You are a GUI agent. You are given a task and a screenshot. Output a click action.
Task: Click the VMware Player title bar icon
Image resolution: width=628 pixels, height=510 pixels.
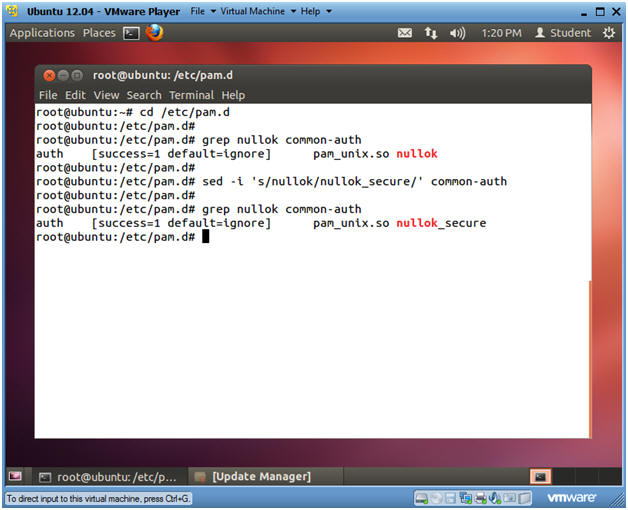click(x=12, y=11)
